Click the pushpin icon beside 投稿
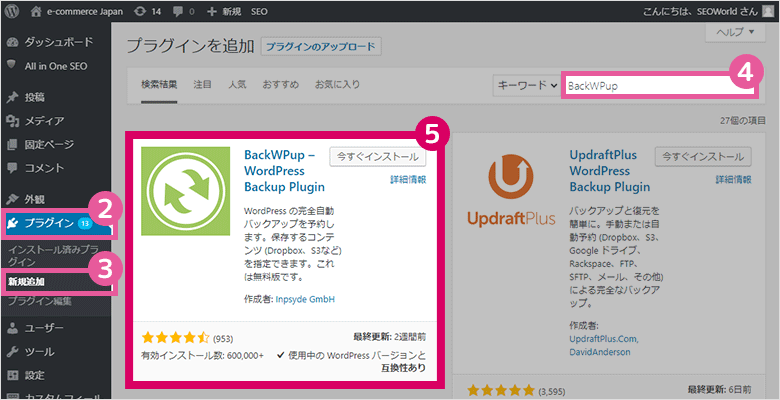780x400 pixels. 13,98
